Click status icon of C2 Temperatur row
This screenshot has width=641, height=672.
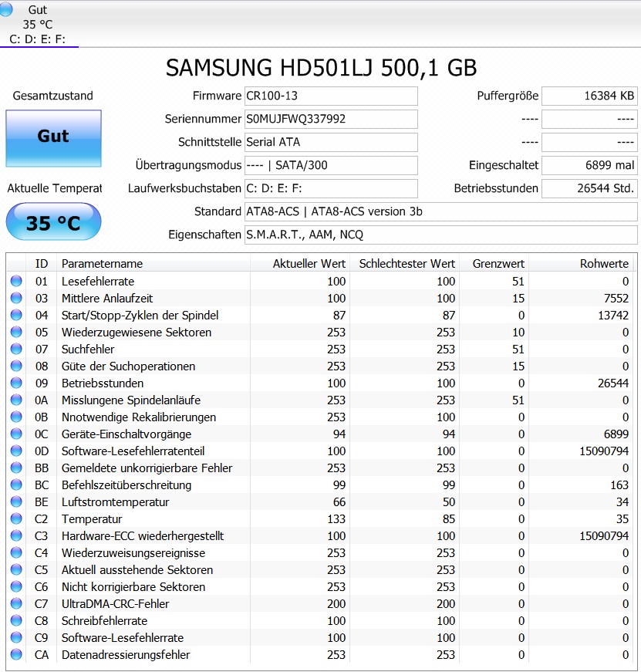16,518
